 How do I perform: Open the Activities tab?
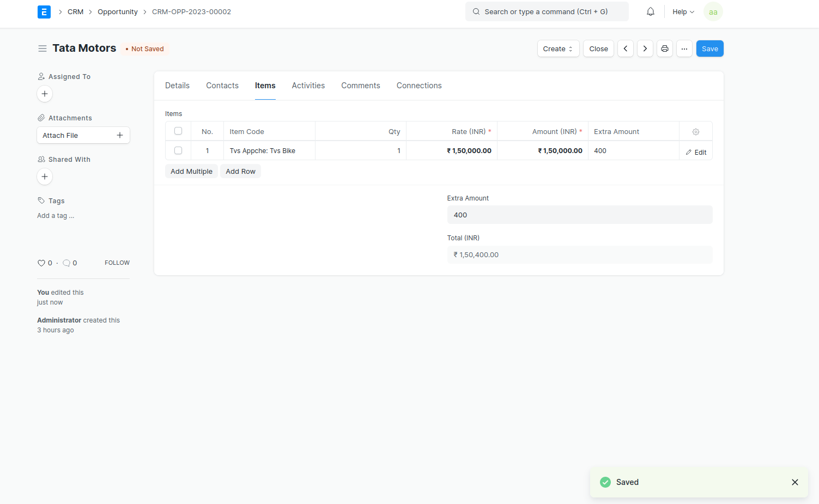pos(308,86)
